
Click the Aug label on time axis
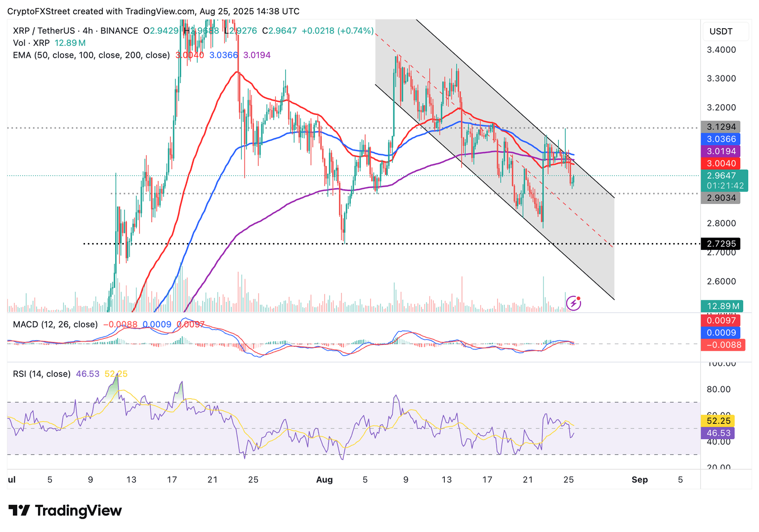pos(324,480)
